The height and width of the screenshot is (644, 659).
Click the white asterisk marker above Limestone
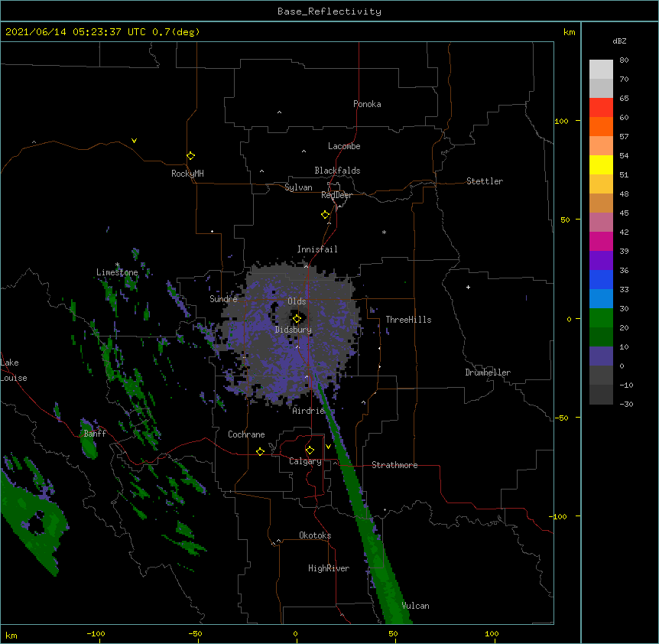pyautogui.click(x=117, y=265)
